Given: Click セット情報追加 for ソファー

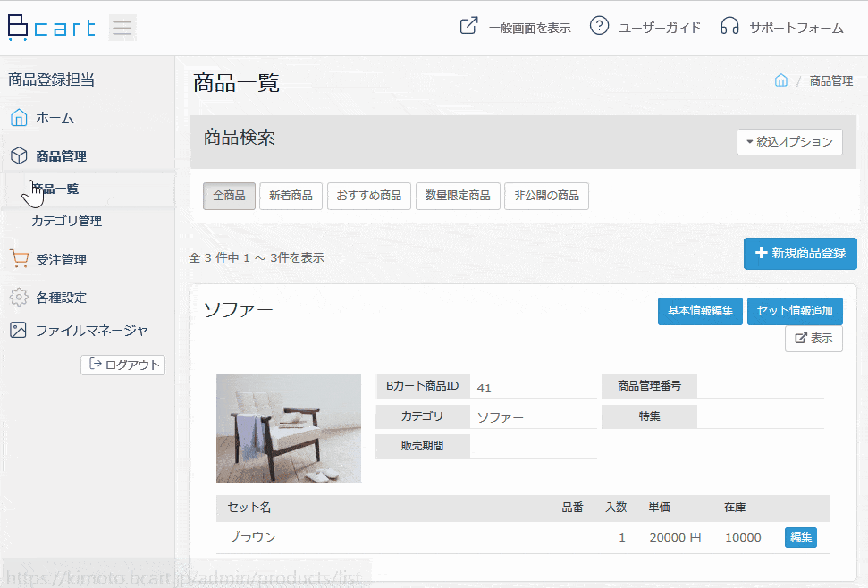Looking at the screenshot, I should (795, 311).
